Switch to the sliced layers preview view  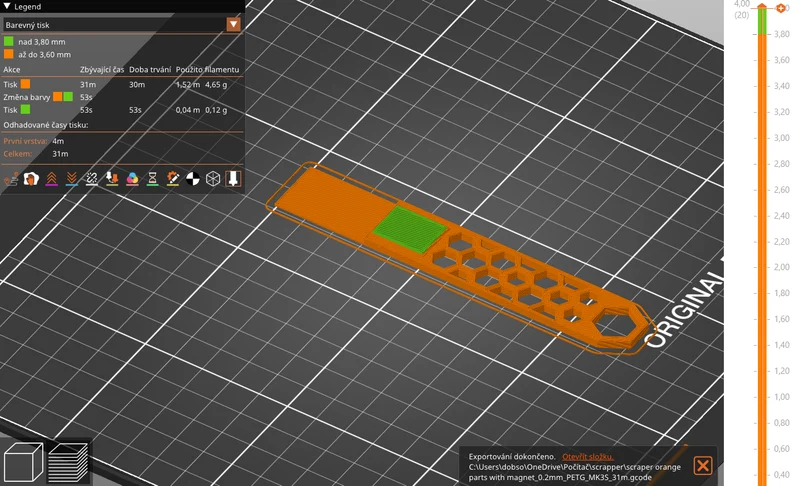68,462
